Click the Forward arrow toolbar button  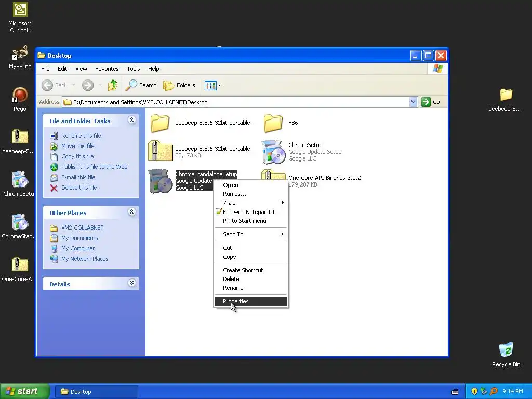pos(87,85)
